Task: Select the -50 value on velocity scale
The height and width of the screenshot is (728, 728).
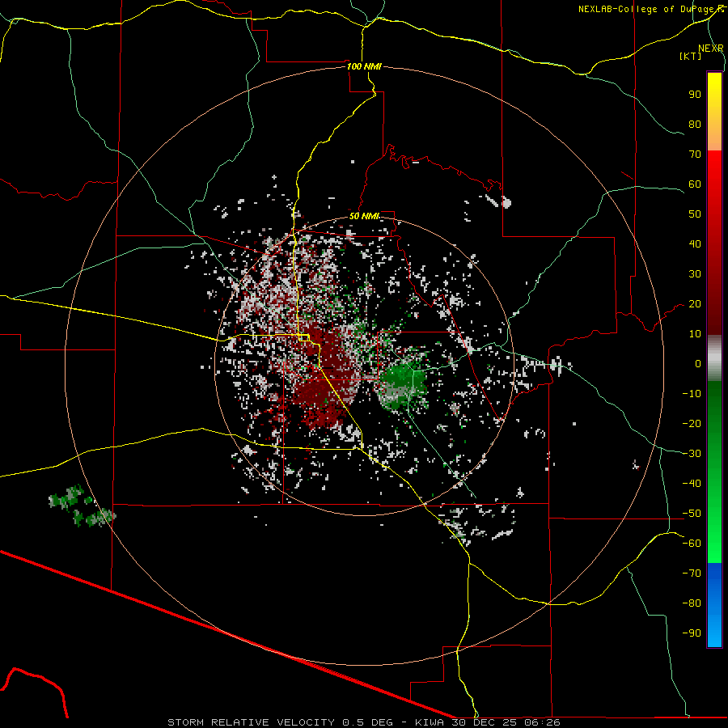Action: (692, 514)
